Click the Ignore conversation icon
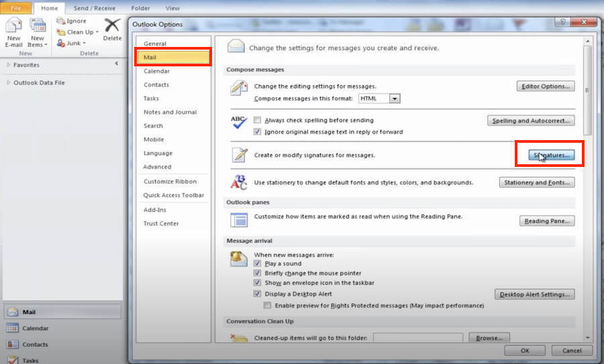This screenshot has width=604, height=364. click(x=60, y=21)
